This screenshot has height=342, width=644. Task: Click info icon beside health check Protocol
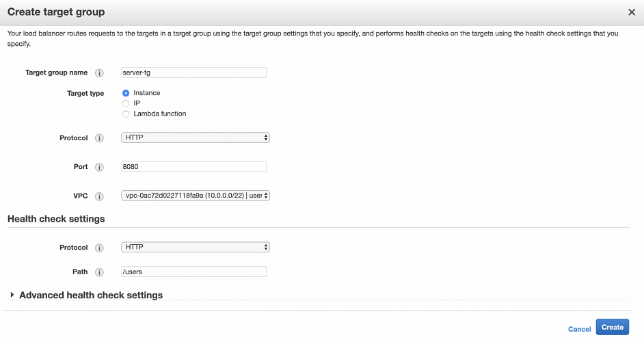(99, 248)
